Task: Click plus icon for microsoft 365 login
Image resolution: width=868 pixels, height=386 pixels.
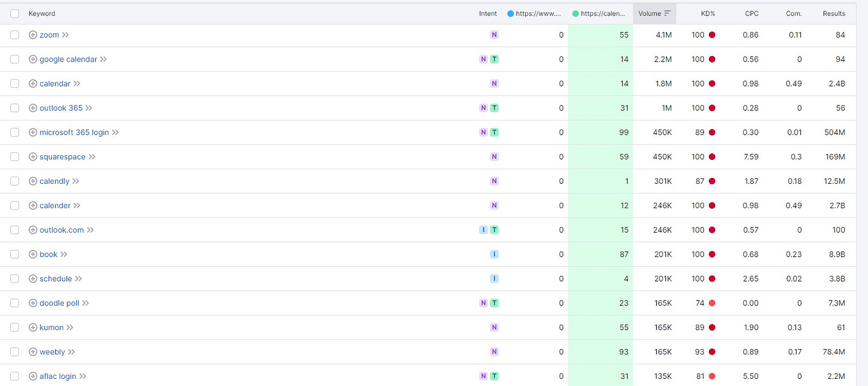Action: [33, 132]
